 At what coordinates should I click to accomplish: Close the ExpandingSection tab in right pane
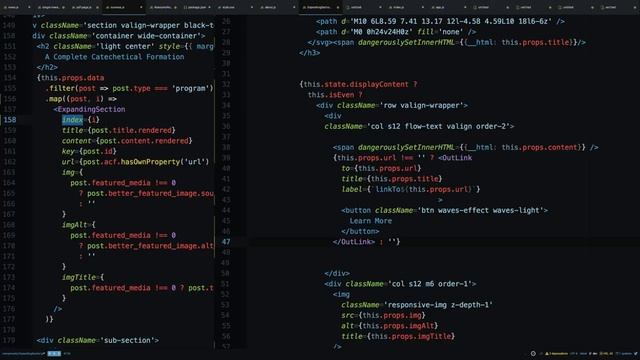[x=338, y=7]
